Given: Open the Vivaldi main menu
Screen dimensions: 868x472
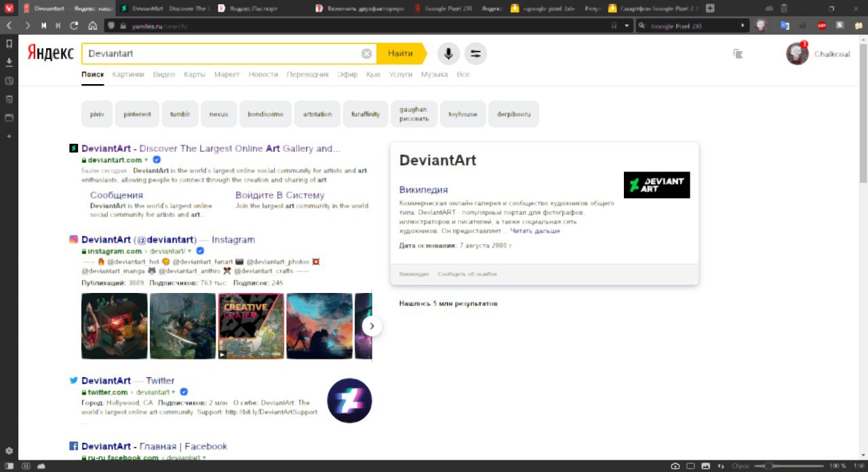Looking at the screenshot, I should pyautogui.click(x=8, y=8).
